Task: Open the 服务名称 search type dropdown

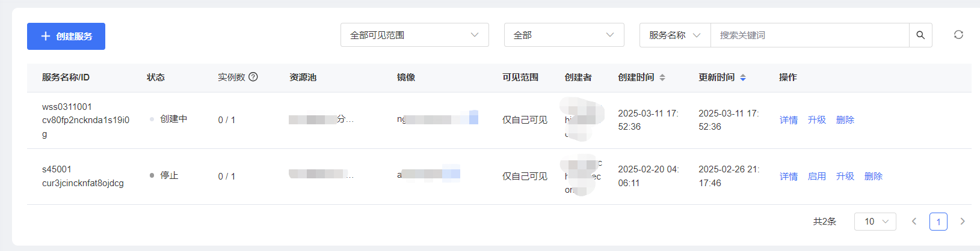Action: [675, 35]
